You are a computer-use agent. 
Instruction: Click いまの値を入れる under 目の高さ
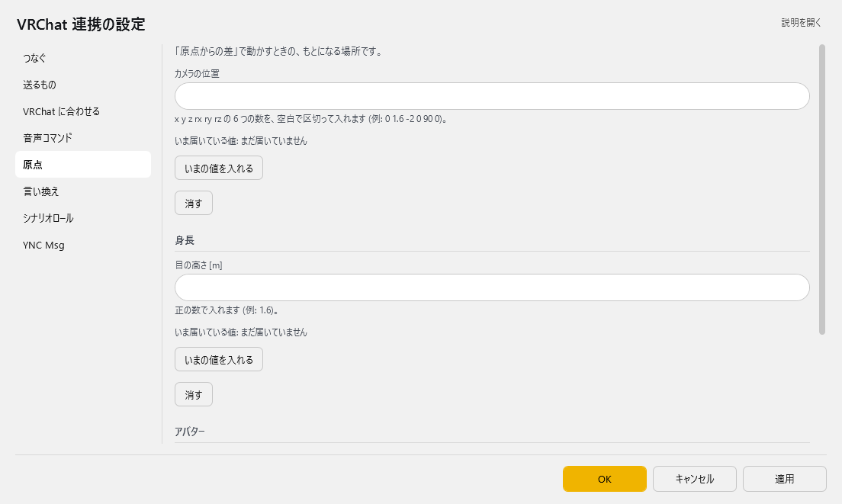pyautogui.click(x=219, y=360)
